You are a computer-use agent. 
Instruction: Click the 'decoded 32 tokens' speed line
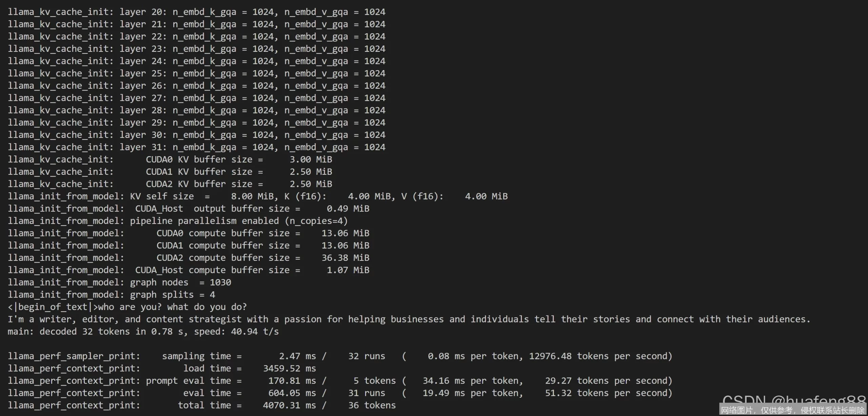(x=143, y=332)
